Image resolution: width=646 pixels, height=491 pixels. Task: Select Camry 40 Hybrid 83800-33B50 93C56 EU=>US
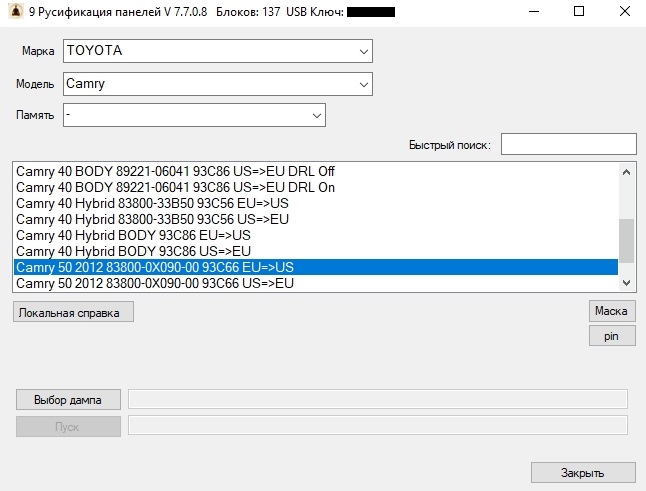[x=316, y=203]
